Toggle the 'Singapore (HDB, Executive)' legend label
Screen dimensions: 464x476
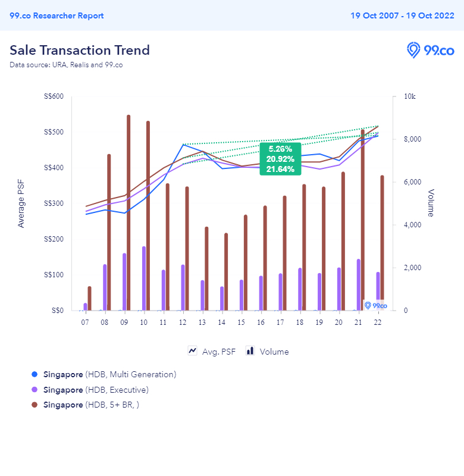pos(96,390)
